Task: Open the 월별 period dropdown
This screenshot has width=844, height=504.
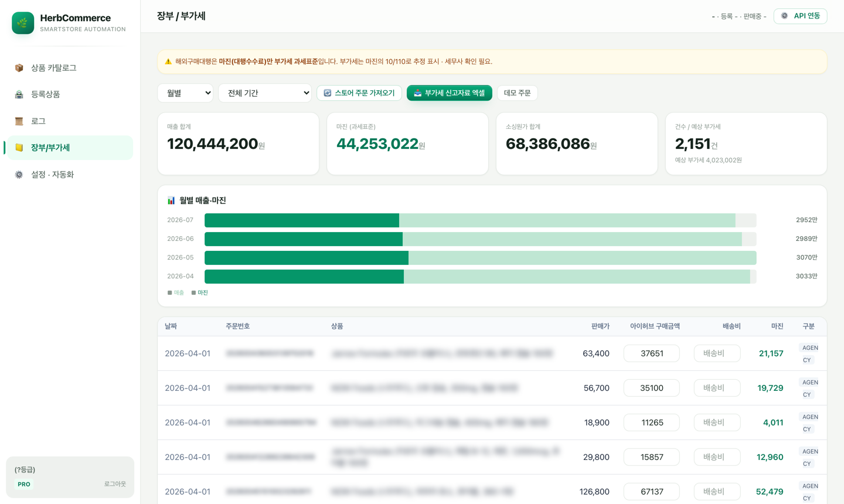Action: pos(185,93)
